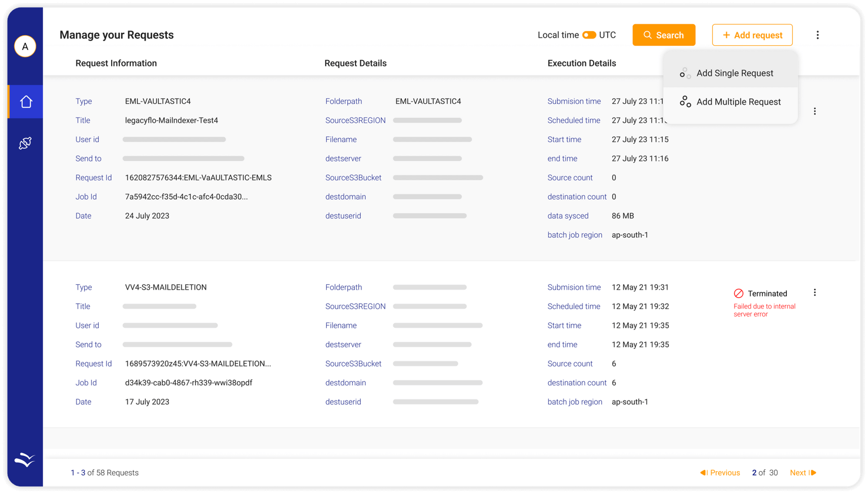Viewport: 868px width, 494px height.
Task: Open the Home icon in sidebar
Action: pos(26,102)
